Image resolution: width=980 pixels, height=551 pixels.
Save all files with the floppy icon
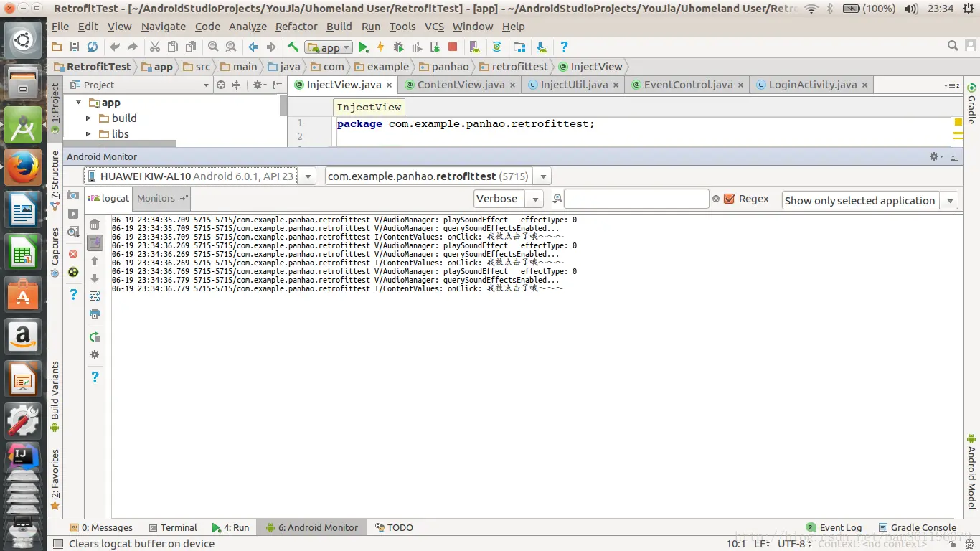click(x=75, y=47)
